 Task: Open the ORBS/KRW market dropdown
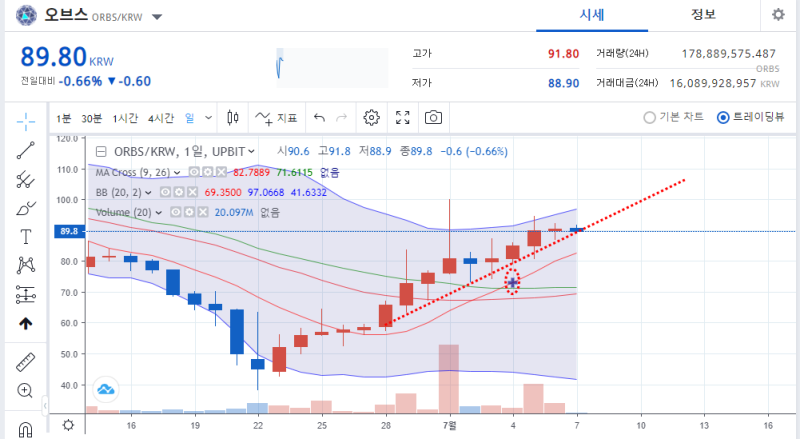(x=157, y=17)
